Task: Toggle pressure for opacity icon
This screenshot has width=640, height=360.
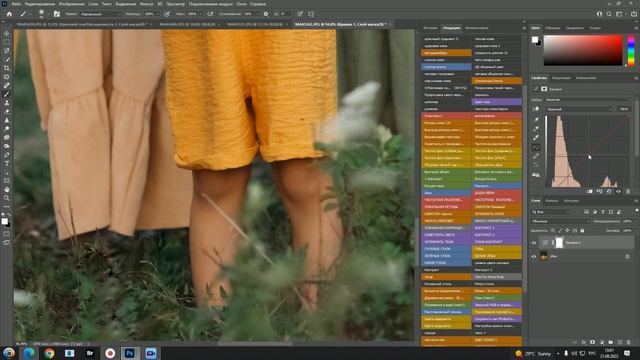Action: pos(167,14)
